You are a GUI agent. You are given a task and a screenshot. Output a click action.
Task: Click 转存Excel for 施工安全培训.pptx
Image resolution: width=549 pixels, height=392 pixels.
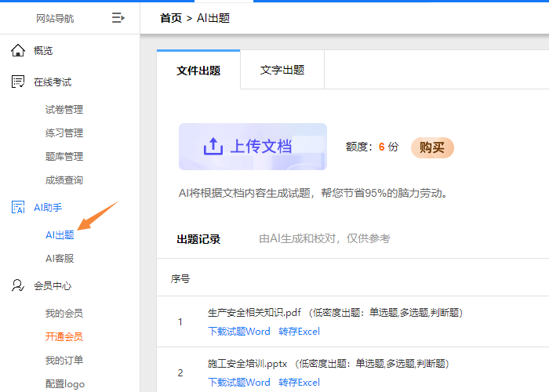click(300, 382)
